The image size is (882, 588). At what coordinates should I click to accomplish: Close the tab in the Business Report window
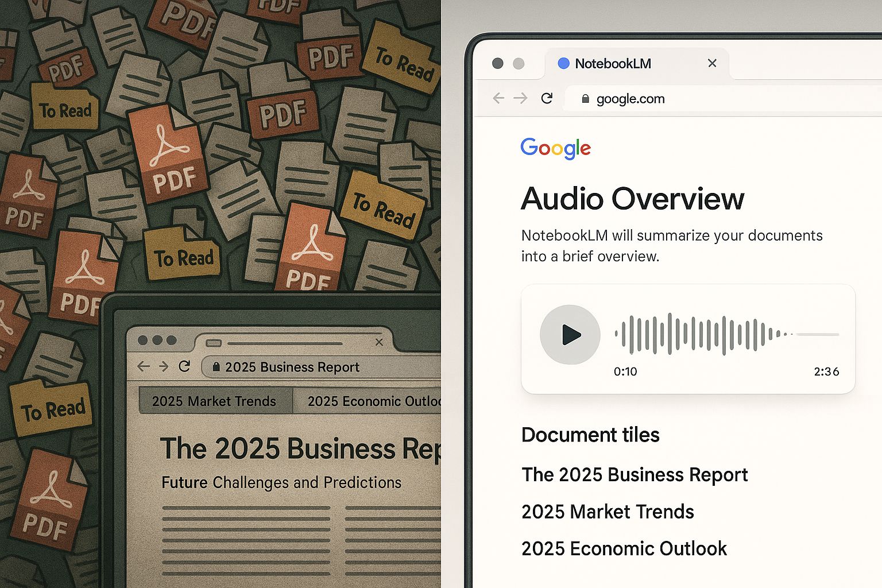379,342
